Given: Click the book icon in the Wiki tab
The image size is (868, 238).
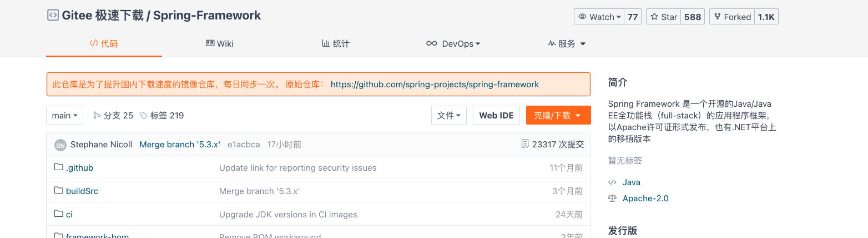Looking at the screenshot, I should click(x=210, y=43).
